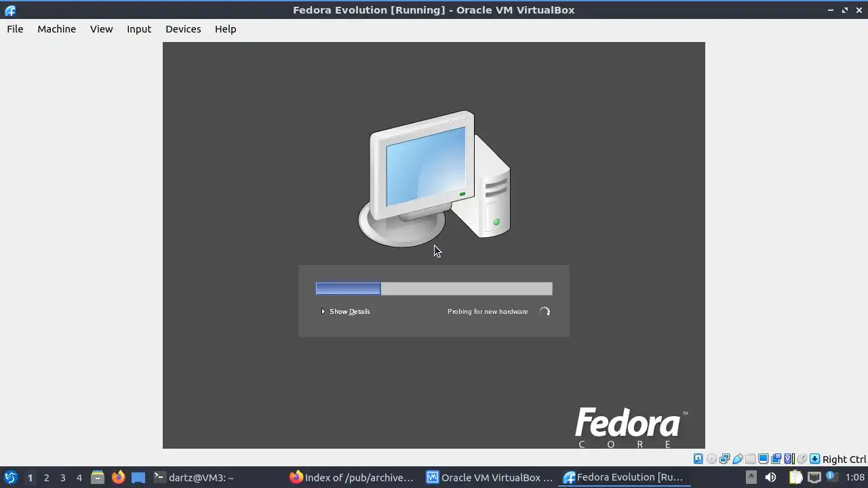Open the Input menu
The image size is (868, 488).
pos(139,29)
